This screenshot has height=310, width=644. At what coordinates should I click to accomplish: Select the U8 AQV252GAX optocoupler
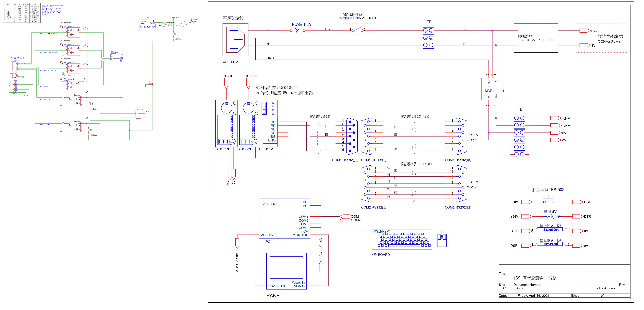[x=74, y=101]
